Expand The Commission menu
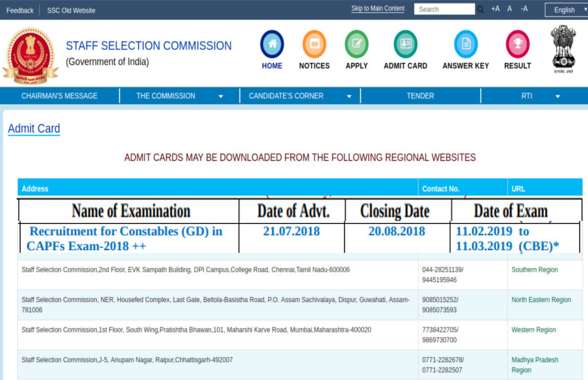 (x=179, y=96)
